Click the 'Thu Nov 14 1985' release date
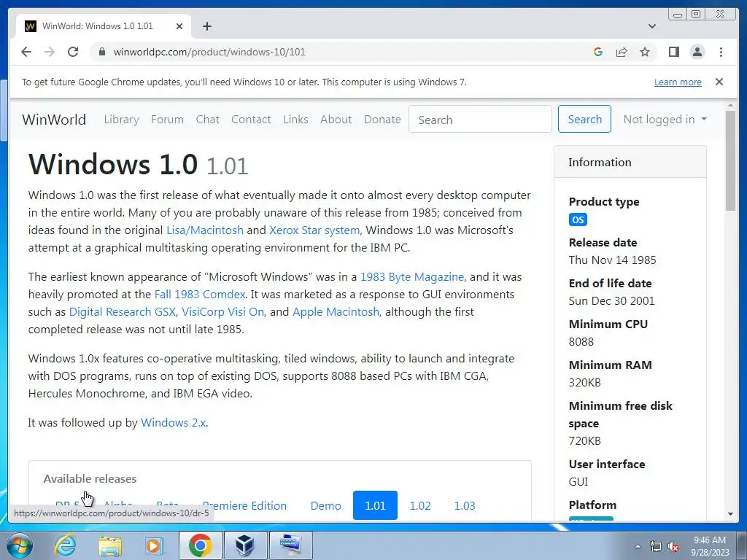 [x=612, y=260]
